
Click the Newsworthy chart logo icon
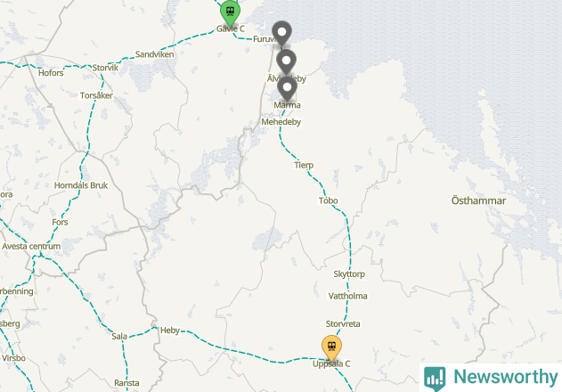click(435, 379)
